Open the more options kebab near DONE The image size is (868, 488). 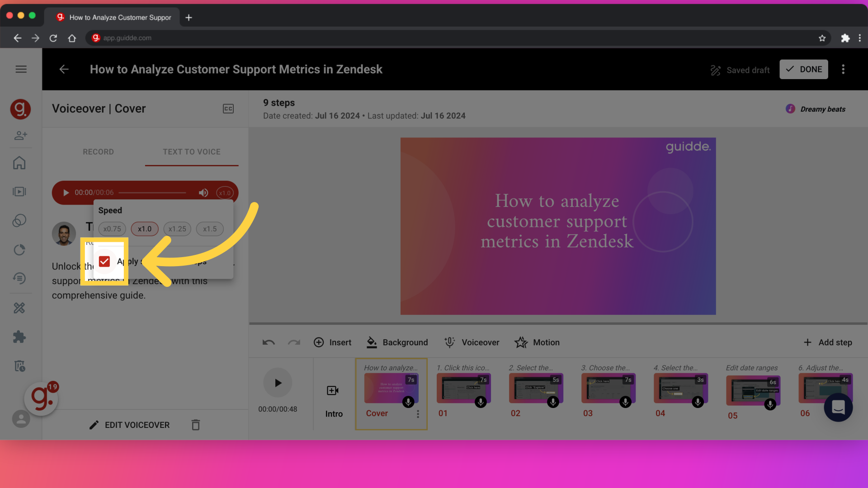[843, 69]
